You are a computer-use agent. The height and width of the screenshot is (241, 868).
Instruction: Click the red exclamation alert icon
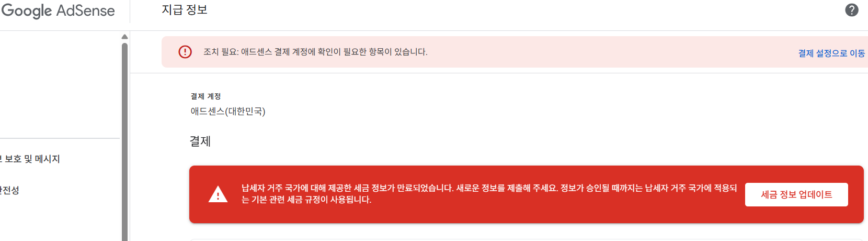185,52
